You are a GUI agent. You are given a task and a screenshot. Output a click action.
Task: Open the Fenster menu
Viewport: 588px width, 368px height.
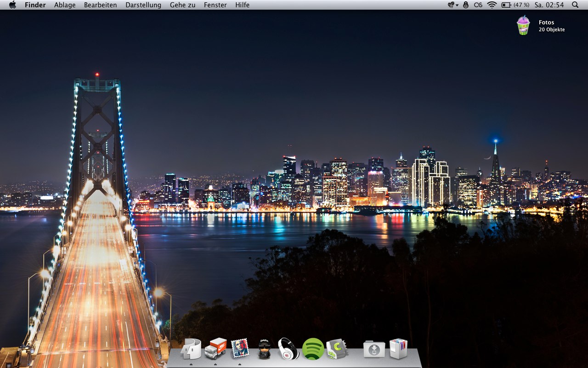point(215,5)
